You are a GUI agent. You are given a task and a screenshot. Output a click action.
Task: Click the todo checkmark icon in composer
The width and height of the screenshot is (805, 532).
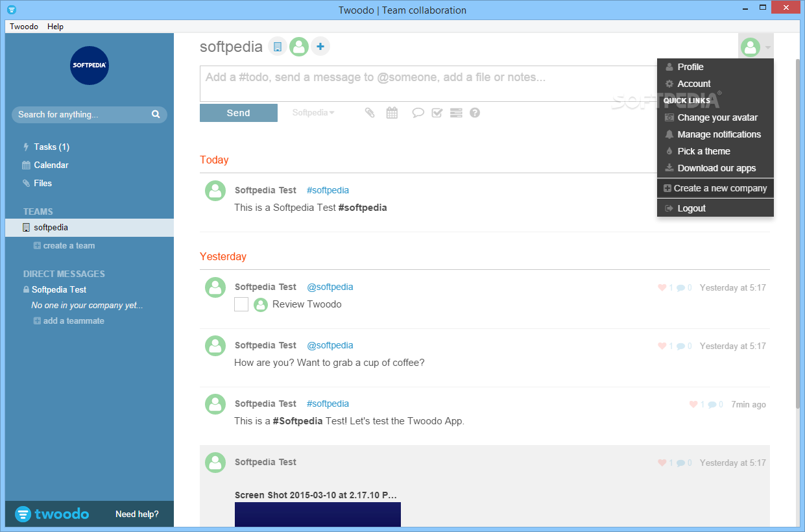coord(437,113)
